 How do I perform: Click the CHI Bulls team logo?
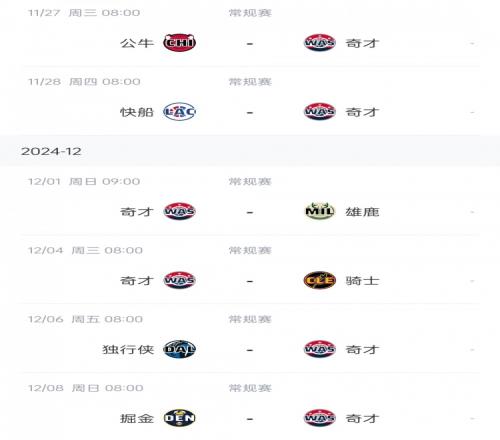click(179, 43)
